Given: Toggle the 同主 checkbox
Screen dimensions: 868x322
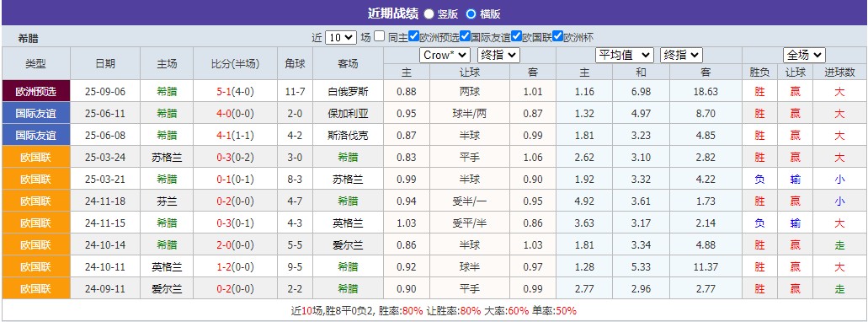Looking at the screenshot, I should (379, 36).
